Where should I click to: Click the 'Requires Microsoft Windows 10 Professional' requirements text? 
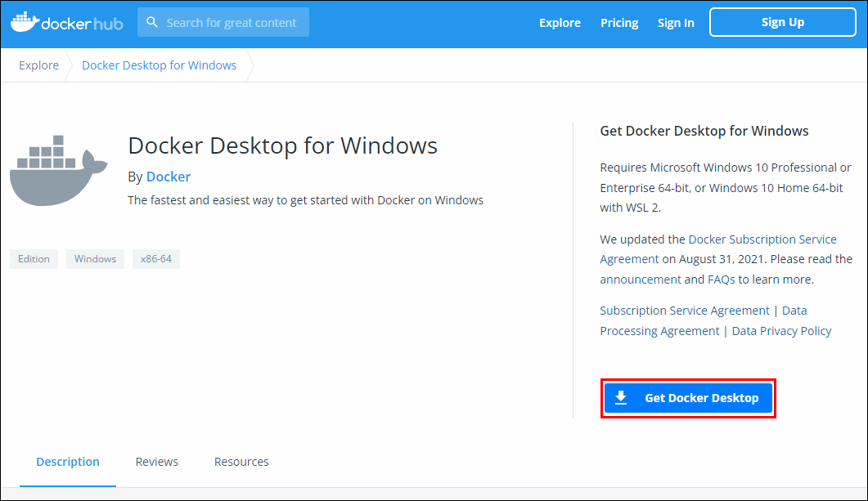click(726, 187)
